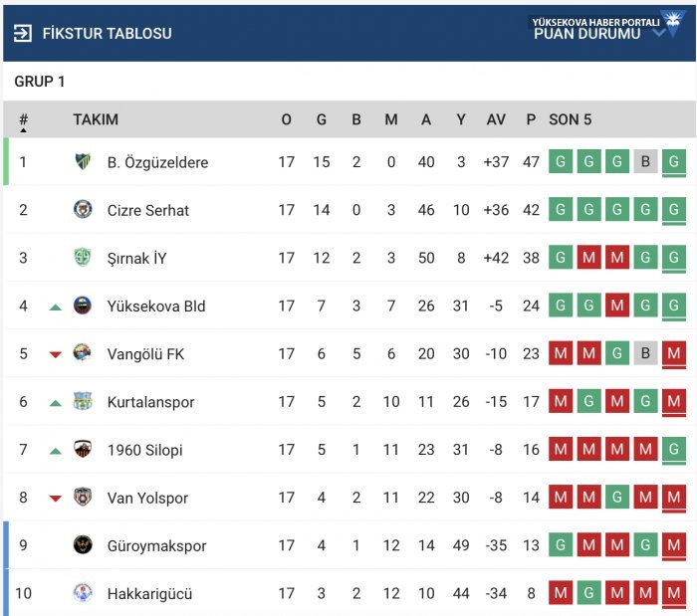
Task: Click Cizre Serhat's latest underlined G result
Action: [674, 210]
